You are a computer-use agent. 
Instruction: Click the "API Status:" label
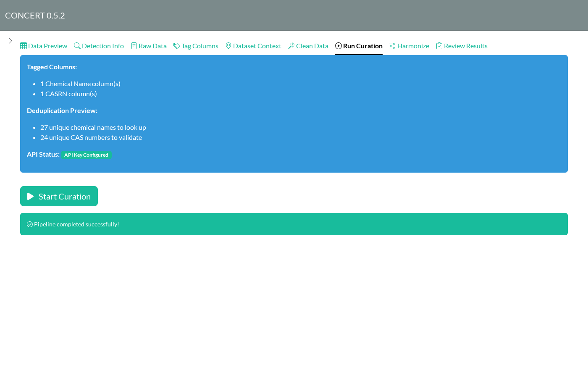[43, 154]
